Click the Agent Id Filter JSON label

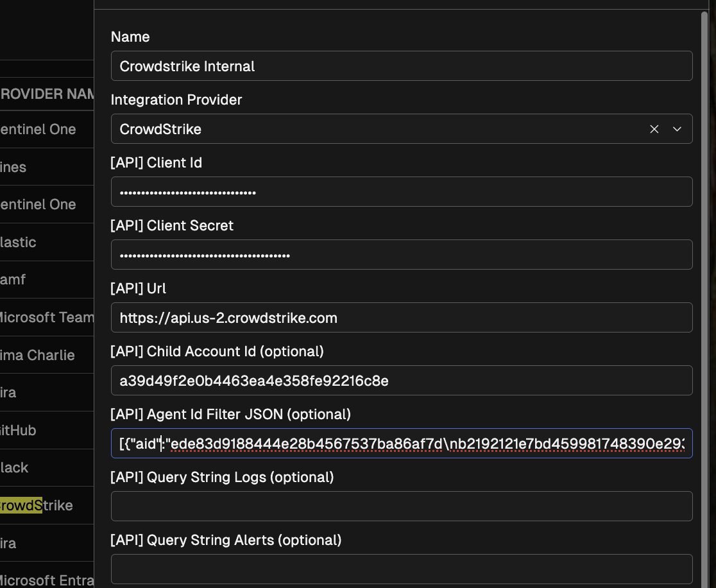(x=230, y=414)
